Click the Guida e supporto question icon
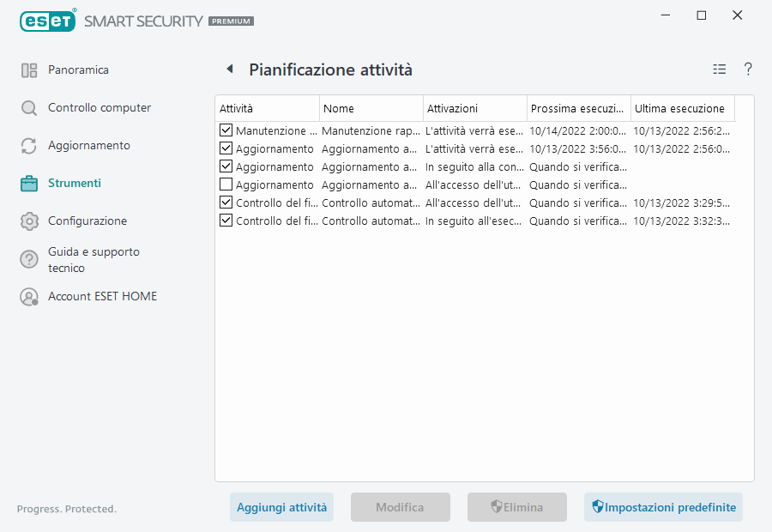772x532 pixels. coord(29,259)
